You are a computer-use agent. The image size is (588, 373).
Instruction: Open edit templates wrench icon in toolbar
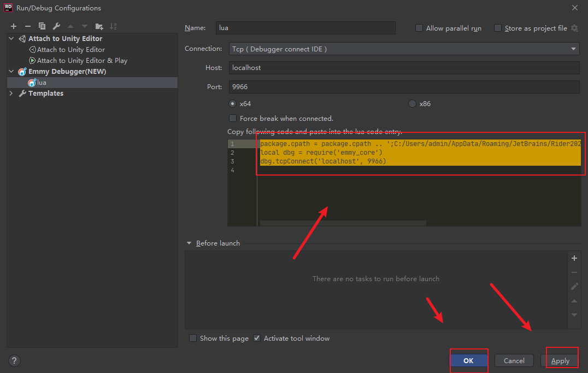pos(56,26)
